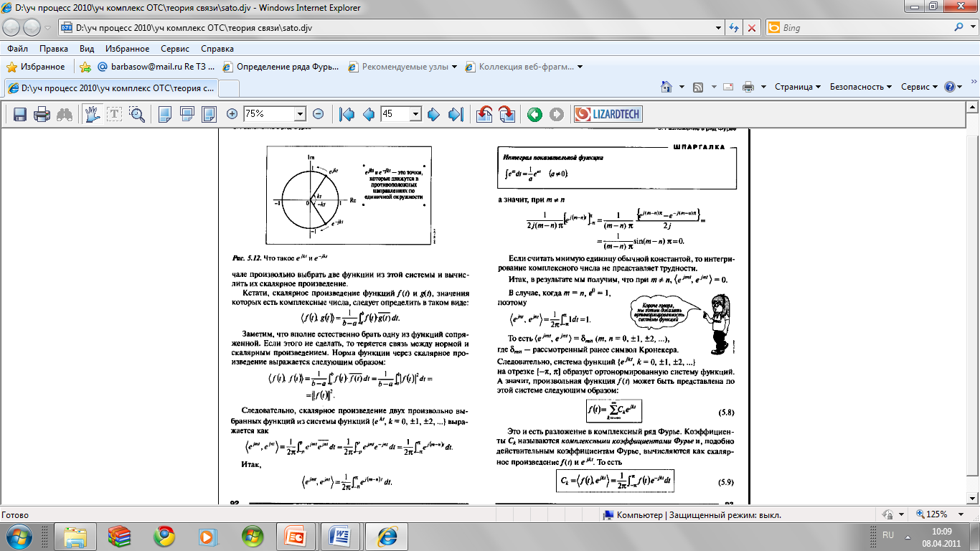Click the Read mail envelope icon
Screen dimensions: 980x551
coord(728,87)
